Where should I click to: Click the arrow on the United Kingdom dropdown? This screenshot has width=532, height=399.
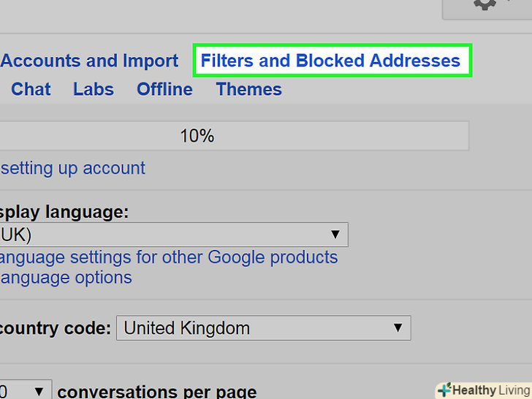click(398, 327)
